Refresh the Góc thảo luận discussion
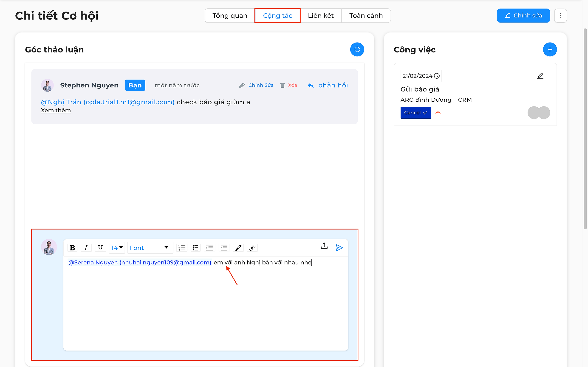 [x=357, y=49]
